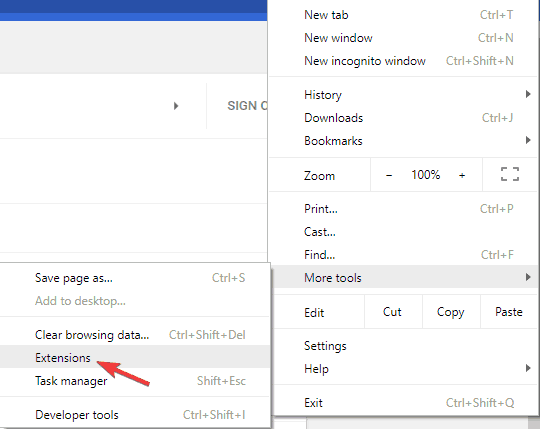Open the Downloads page
The image size is (540, 429).
tap(403, 118)
